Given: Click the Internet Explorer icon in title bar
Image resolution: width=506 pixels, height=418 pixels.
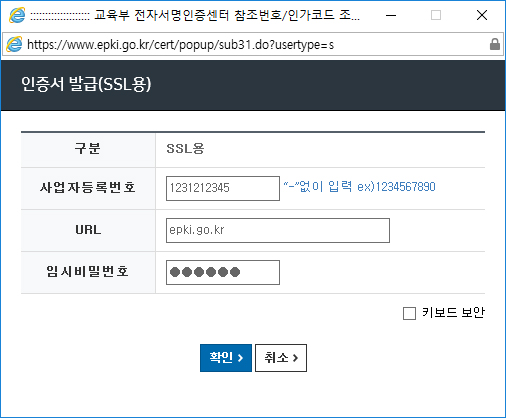Looking at the screenshot, I should pyautogui.click(x=17, y=15).
